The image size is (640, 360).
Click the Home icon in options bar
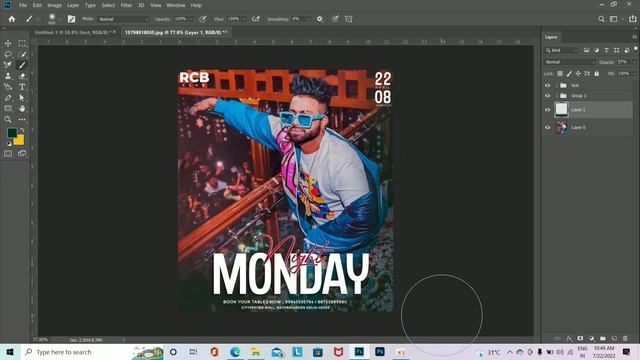click(12, 19)
